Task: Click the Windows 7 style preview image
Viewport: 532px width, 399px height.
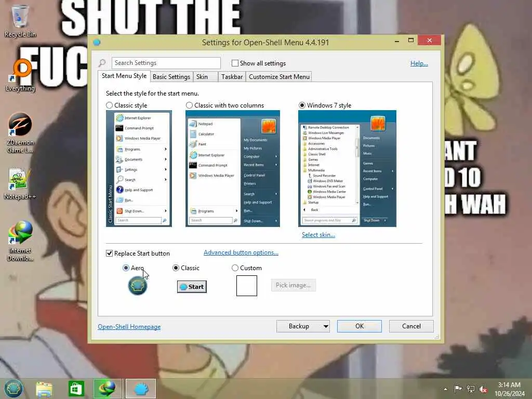Action: 347,169
